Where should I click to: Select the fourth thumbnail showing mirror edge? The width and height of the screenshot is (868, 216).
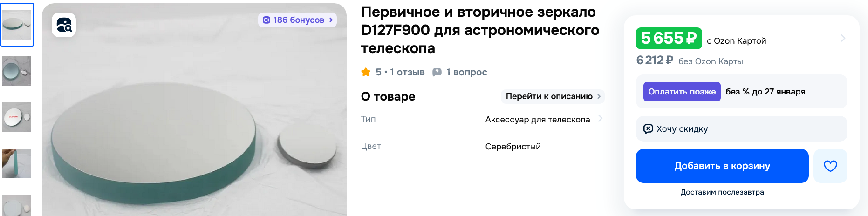coord(17,163)
